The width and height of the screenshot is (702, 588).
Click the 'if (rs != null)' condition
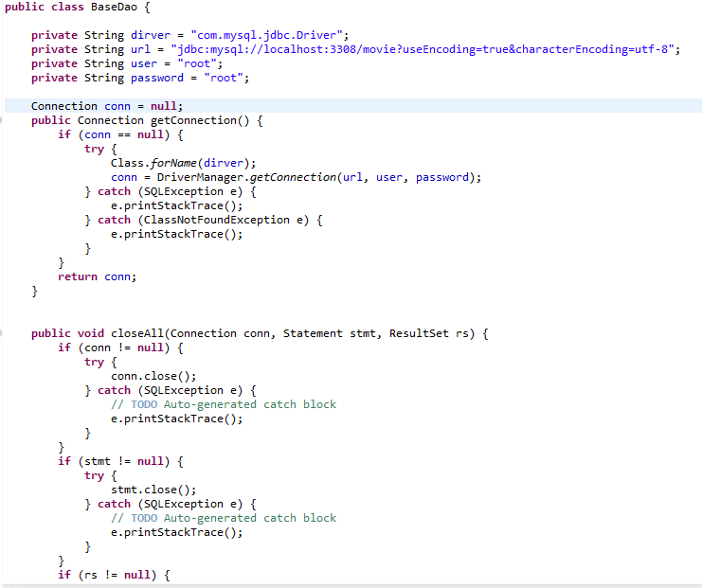pyautogui.click(x=113, y=575)
